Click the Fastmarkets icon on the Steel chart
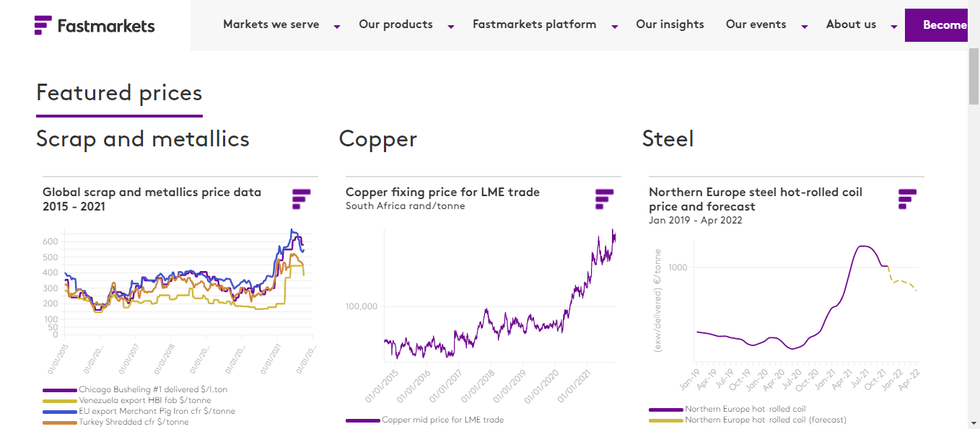 906,198
